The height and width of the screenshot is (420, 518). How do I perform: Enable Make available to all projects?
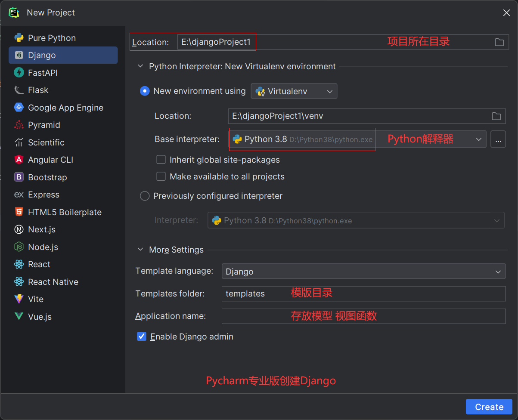click(x=161, y=176)
